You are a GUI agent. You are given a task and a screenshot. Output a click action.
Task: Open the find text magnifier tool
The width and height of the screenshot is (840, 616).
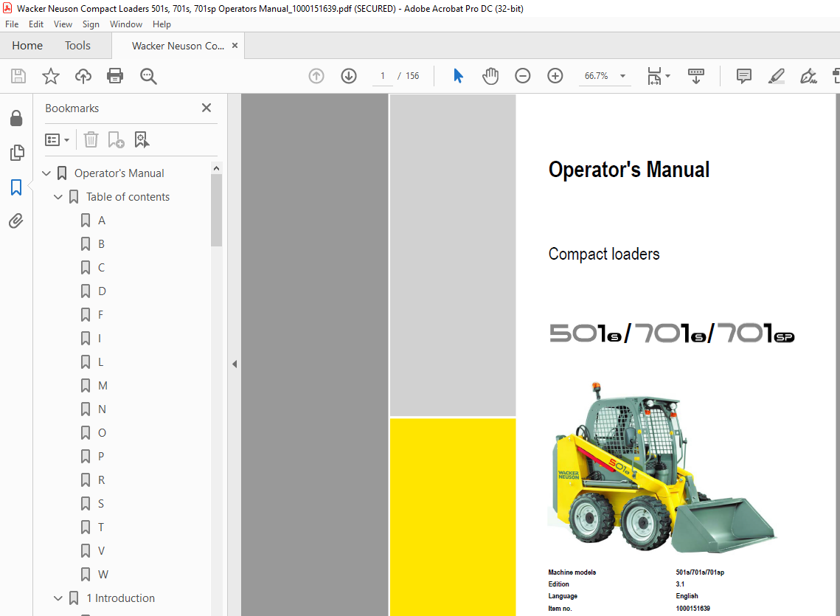[148, 76]
